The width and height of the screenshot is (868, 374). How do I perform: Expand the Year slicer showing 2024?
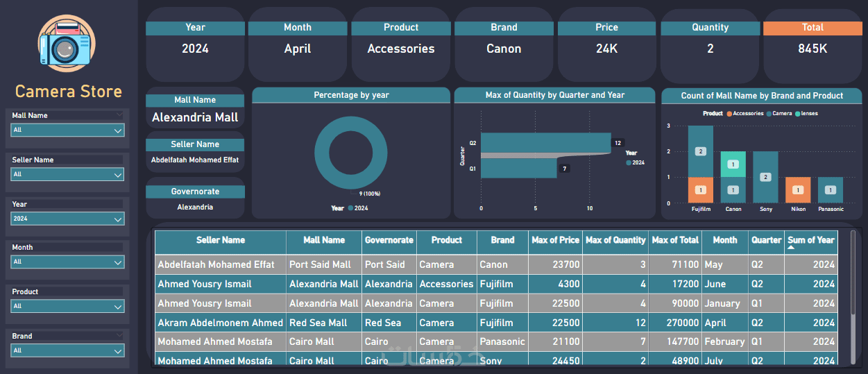point(68,219)
